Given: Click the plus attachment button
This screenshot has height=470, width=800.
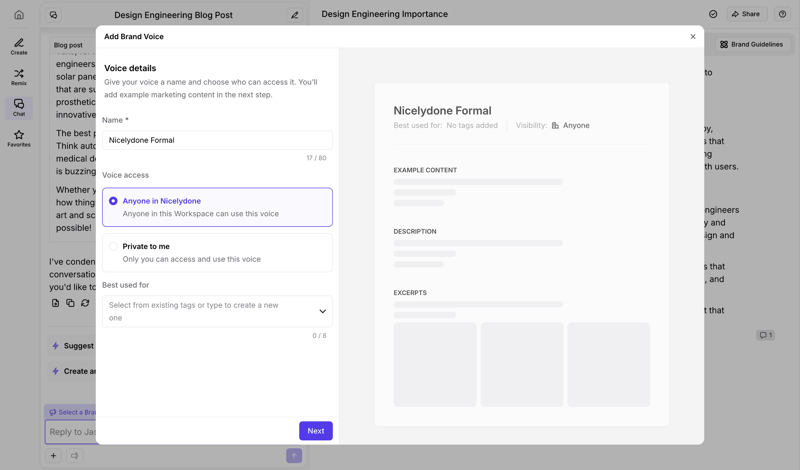Looking at the screenshot, I should tap(53, 456).
